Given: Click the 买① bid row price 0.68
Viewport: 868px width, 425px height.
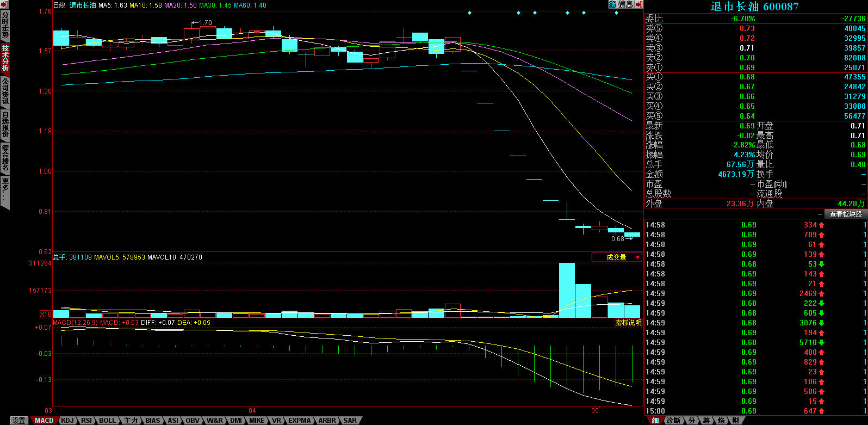Looking at the screenshot, I should (747, 77).
